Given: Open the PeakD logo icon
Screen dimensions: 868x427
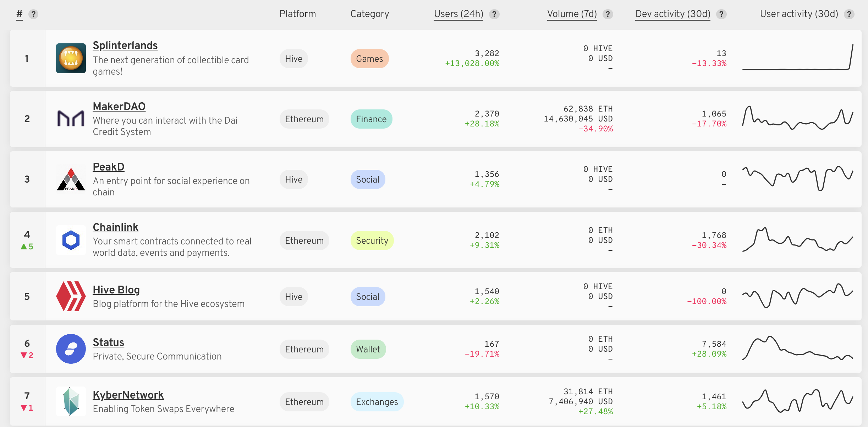Looking at the screenshot, I should (71, 179).
